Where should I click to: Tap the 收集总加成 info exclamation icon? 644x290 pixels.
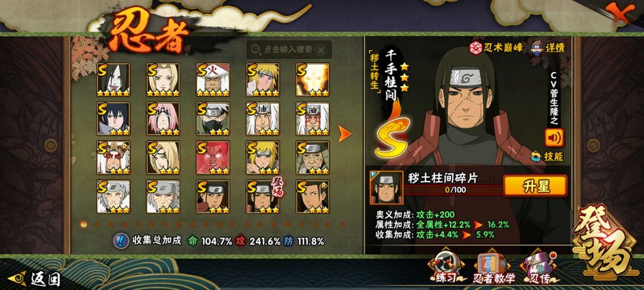pyautogui.click(x=120, y=241)
